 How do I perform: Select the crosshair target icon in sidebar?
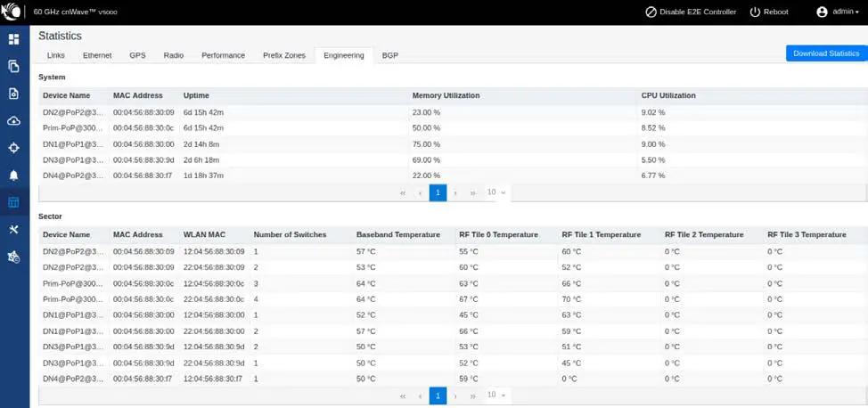pos(14,148)
